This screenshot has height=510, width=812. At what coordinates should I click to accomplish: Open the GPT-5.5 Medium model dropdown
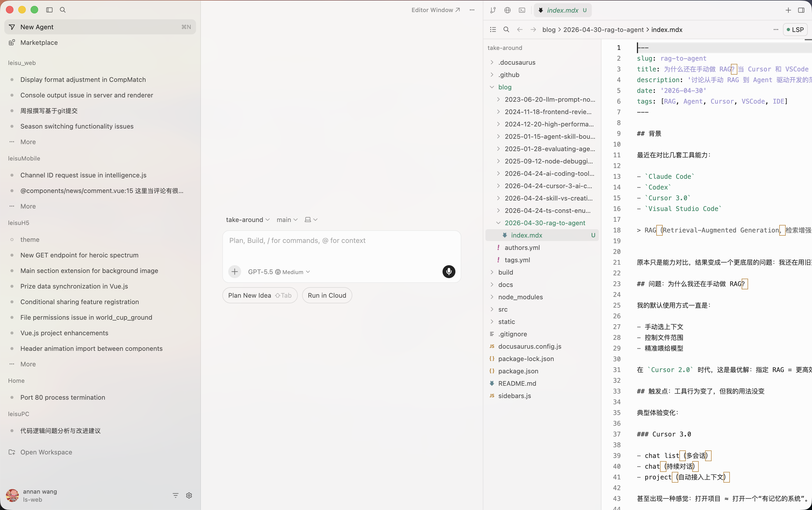[x=279, y=272]
